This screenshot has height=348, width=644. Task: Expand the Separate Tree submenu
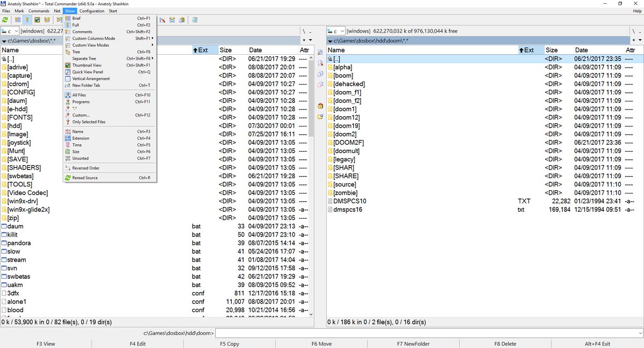(109, 58)
